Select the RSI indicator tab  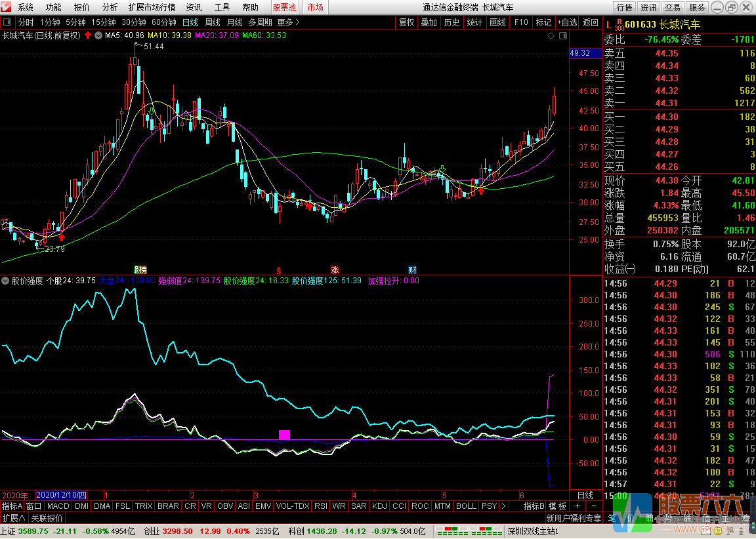coord(321,506)
